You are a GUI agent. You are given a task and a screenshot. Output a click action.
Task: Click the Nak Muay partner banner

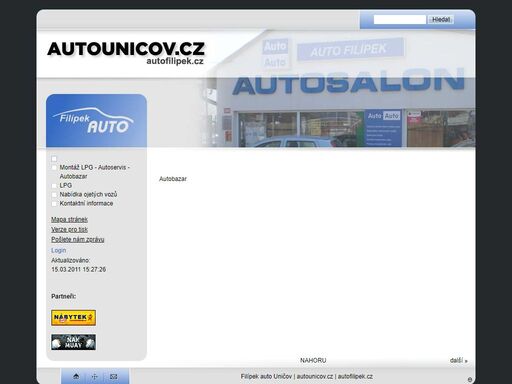pyautogui.click(x=73, y=342)
